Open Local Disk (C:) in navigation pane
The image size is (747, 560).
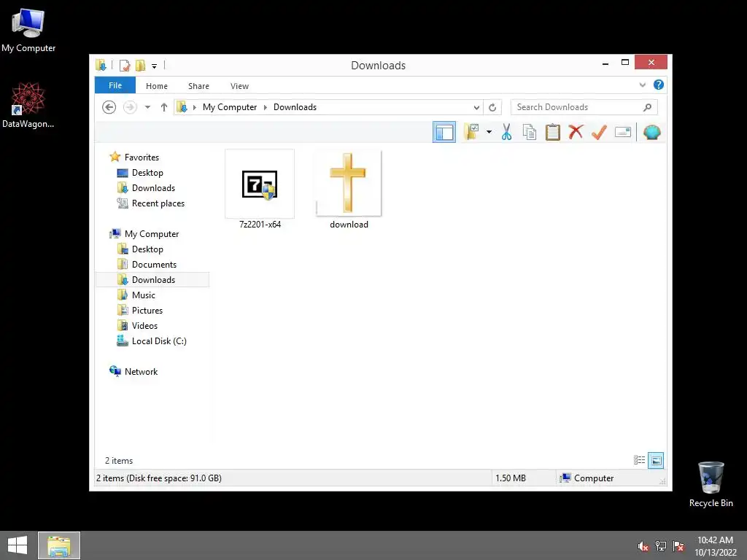[x=159, y=341]
